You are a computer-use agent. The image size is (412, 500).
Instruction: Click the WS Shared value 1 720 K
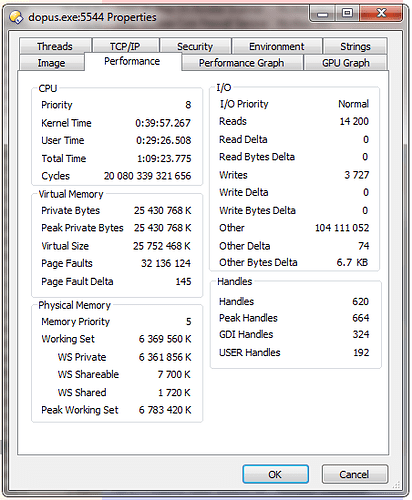click(x=174, y=392)
